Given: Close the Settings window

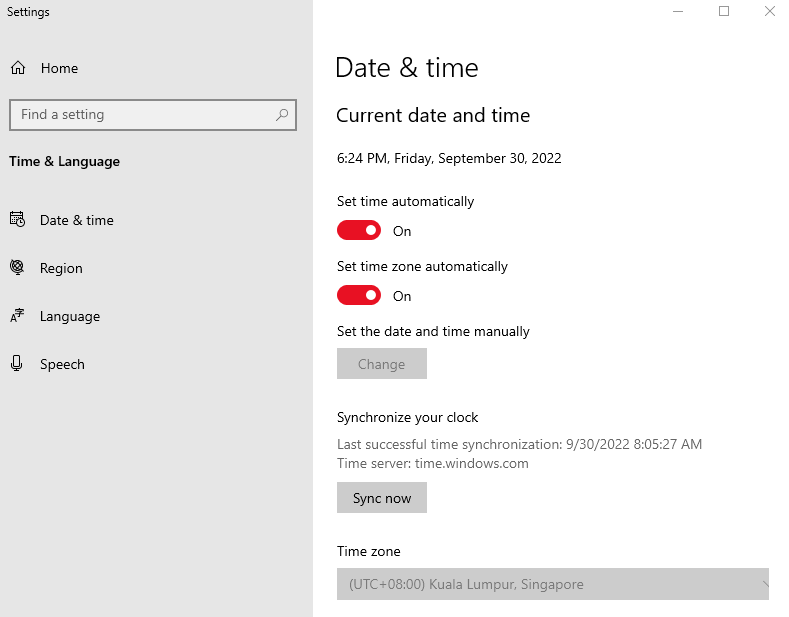Looking at the screenshot, I should (x=769, y=11).
